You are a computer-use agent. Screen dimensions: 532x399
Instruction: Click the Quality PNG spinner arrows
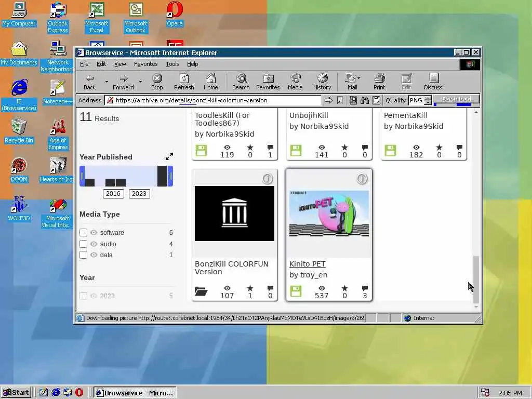(428, 100)
